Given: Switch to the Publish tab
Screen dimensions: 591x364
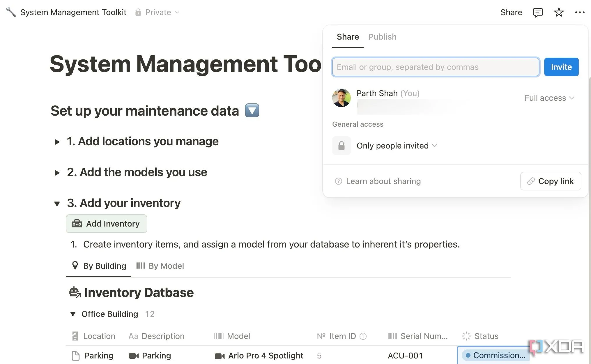Looking at the screenshot, I should tap(382, 37).
